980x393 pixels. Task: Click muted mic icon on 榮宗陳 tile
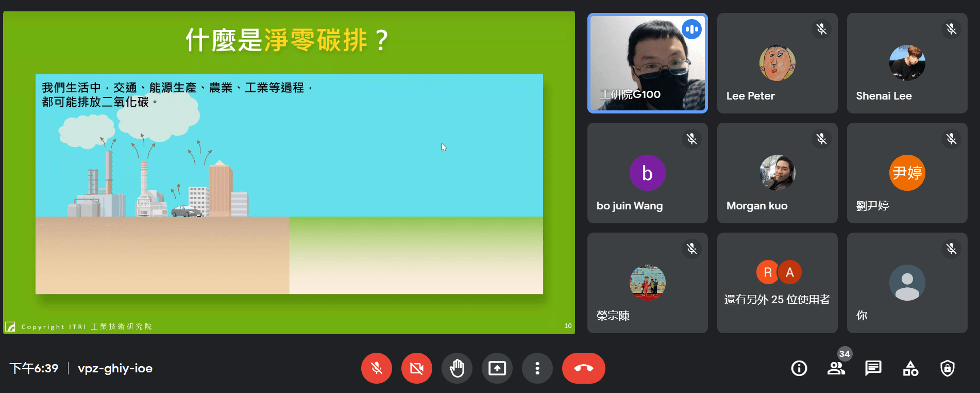pos(692,249)
